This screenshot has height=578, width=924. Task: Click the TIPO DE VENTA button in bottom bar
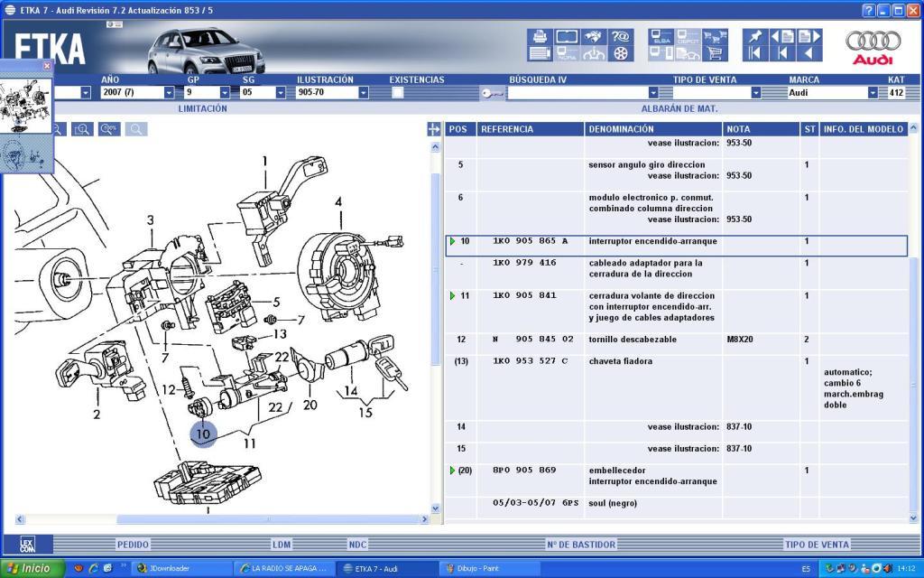pyautogui.click(x=817, y=545)
